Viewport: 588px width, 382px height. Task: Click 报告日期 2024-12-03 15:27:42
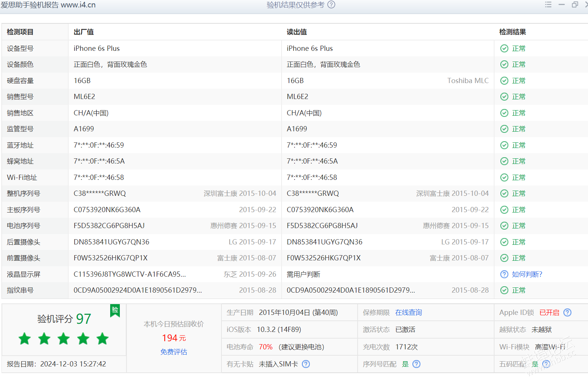[56, 364]
